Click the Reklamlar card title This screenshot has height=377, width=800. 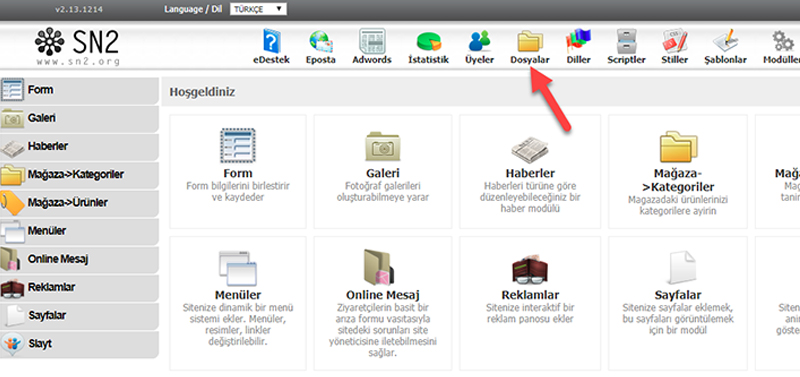(x=530, y=295)
